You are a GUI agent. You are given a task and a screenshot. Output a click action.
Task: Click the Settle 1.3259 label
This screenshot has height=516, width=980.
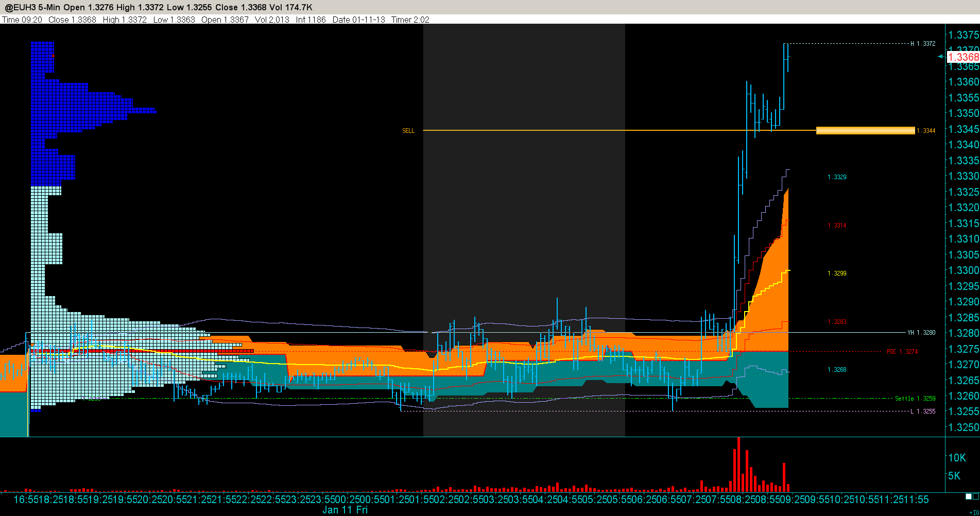pyautogui.click(x=915, y=398)
